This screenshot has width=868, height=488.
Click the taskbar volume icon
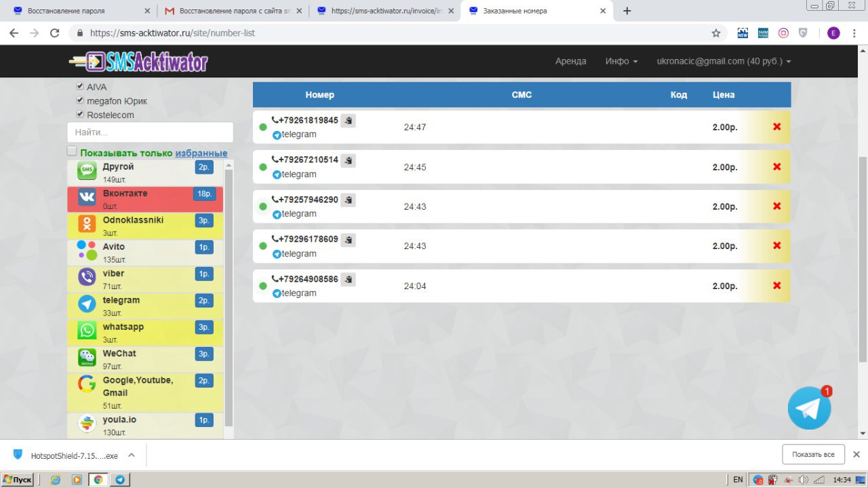click(804, 479)
